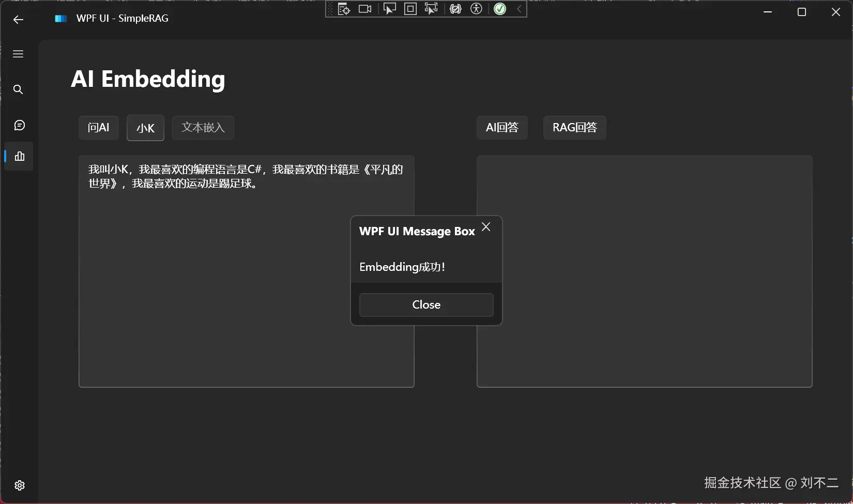Viewport: 853px width, 504px height.
Task: Collapse the debug toolbar with the chevron
Action: click(519, 9)
